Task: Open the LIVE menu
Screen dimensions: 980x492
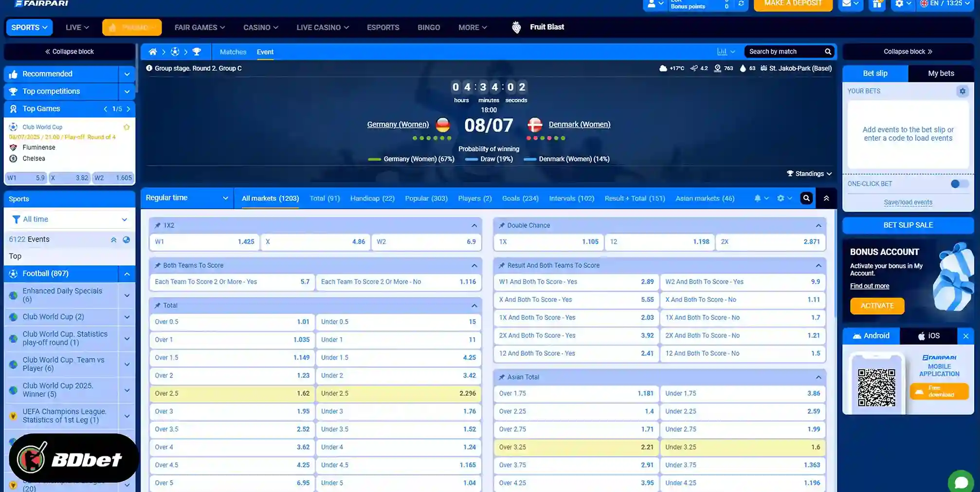Action: [x=77, y=27]
